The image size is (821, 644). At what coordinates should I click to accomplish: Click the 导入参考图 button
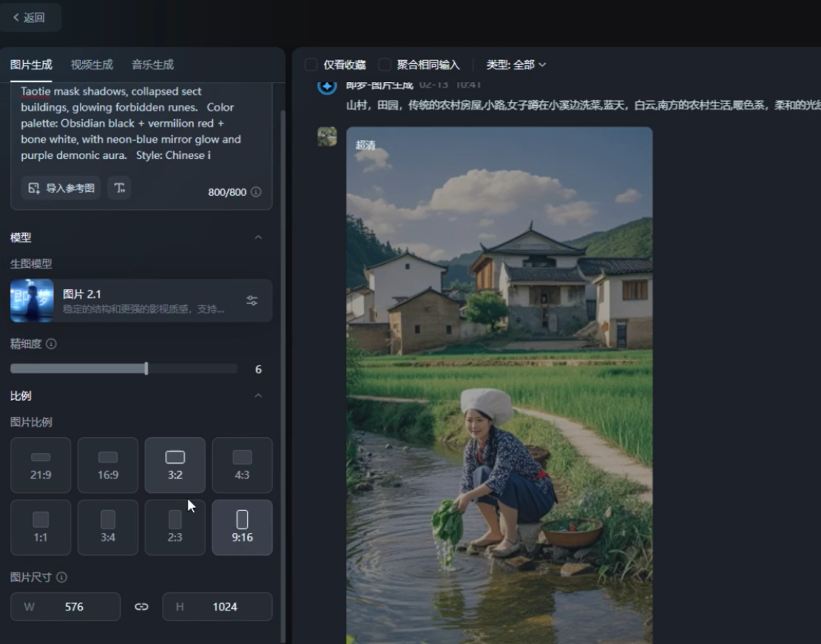tap(61, 188)
